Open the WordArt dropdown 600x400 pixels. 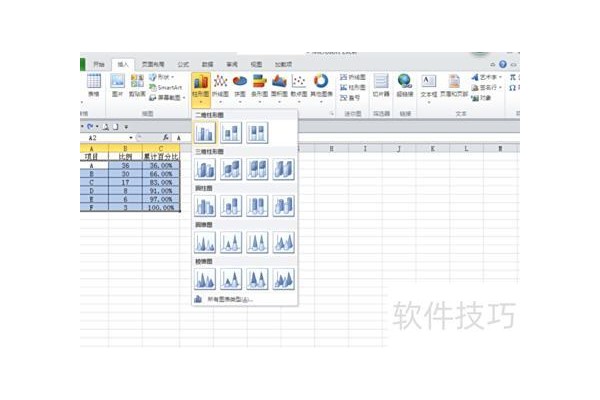click(486, 77)
